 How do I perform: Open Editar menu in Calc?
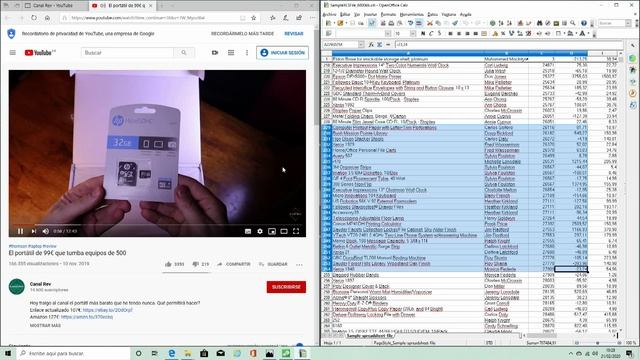pos(345,14)
